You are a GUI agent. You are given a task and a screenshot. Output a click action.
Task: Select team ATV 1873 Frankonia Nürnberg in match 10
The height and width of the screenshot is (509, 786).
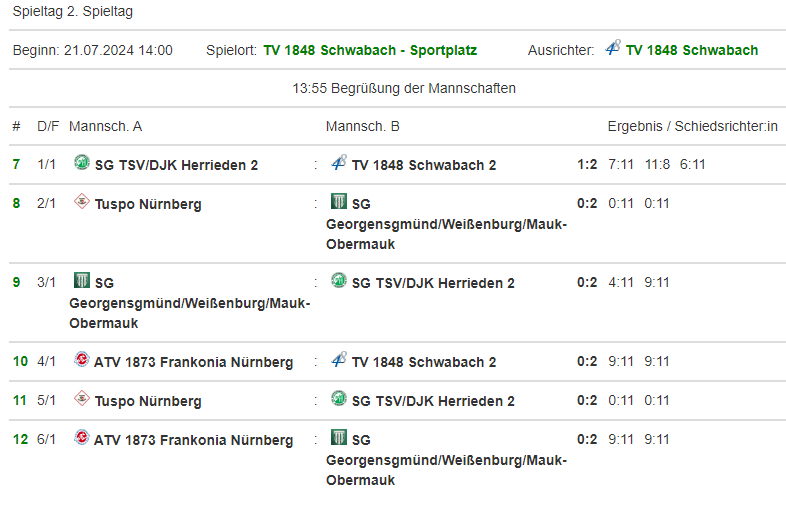(x=194, y=362)
